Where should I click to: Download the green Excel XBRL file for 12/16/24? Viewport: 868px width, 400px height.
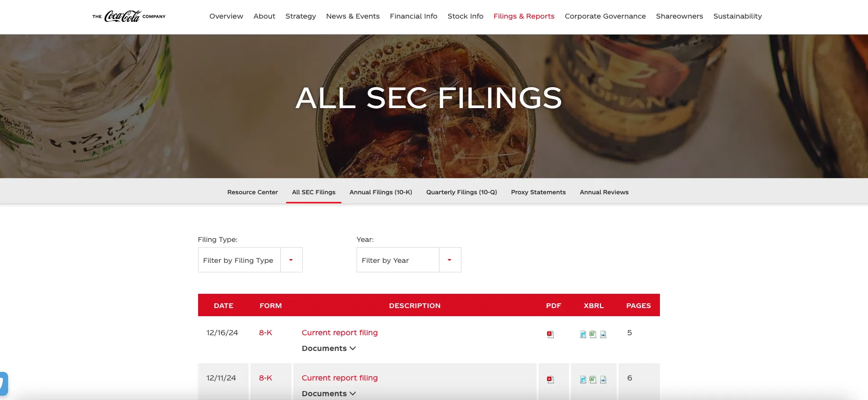point(593,334)
